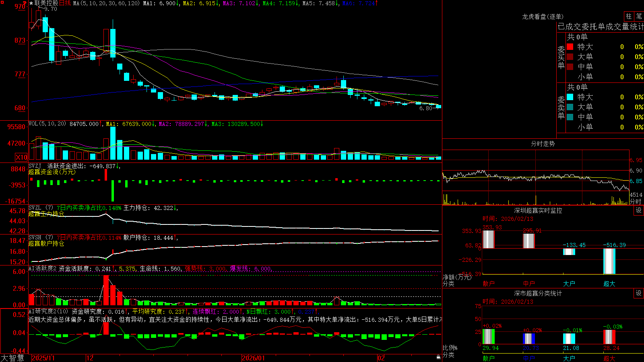This screenshot has height=362, width=644.
Task: Click the MA1: 6.900 value
Action: tap(161, 3)
